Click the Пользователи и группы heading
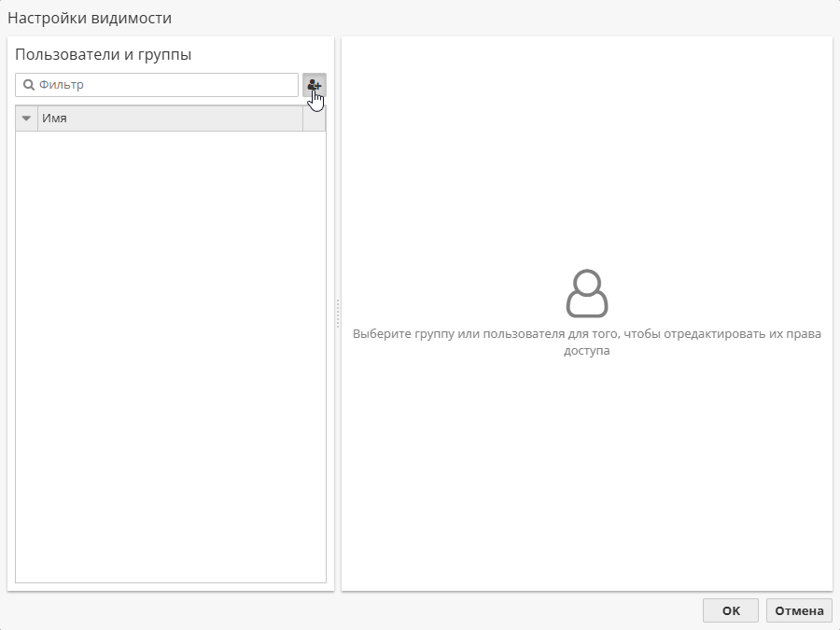This screenshot has width=840, height=630. coord(104,55)
